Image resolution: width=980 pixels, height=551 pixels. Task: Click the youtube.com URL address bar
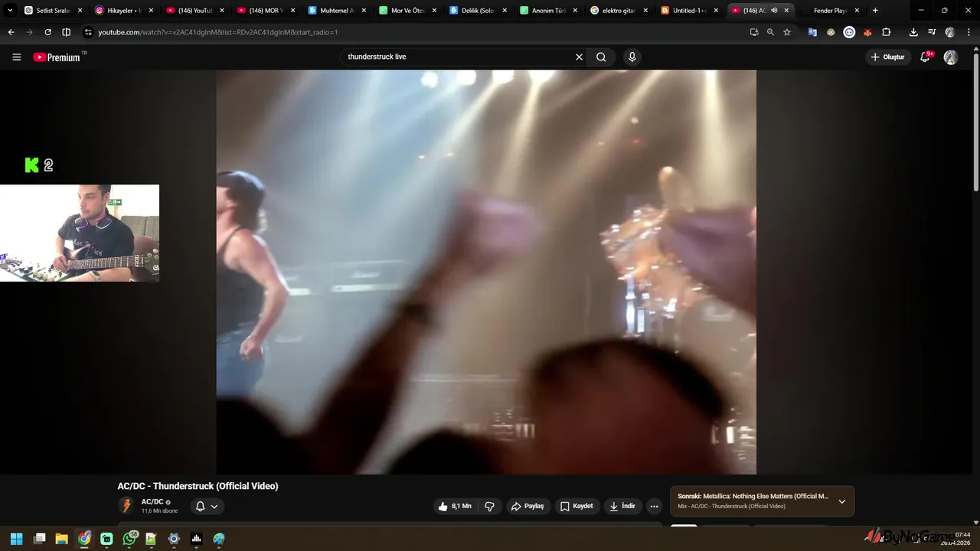coord(218,32)
